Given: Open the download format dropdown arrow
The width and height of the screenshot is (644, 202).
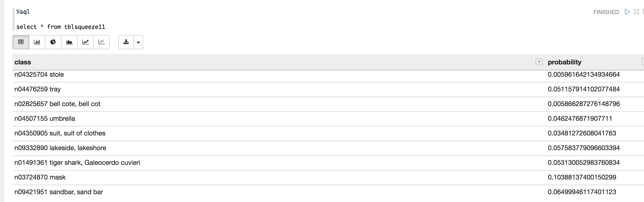Looking at the screenshot, I should (138, 42).
